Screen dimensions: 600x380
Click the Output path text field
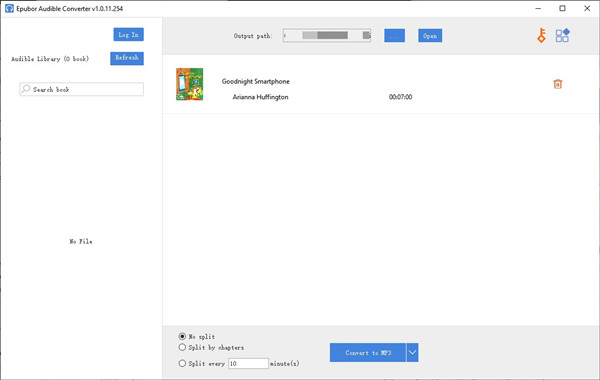pos(327,36)
